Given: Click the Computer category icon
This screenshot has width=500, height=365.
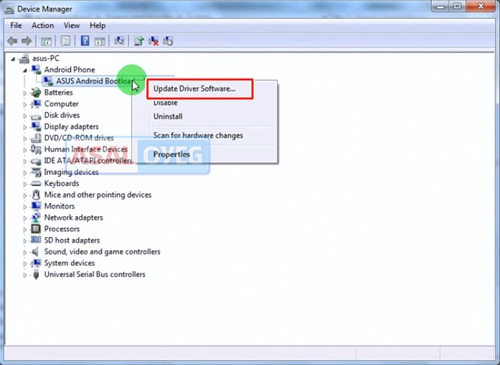Looking at the screenshot, I should tap(36, 104).
